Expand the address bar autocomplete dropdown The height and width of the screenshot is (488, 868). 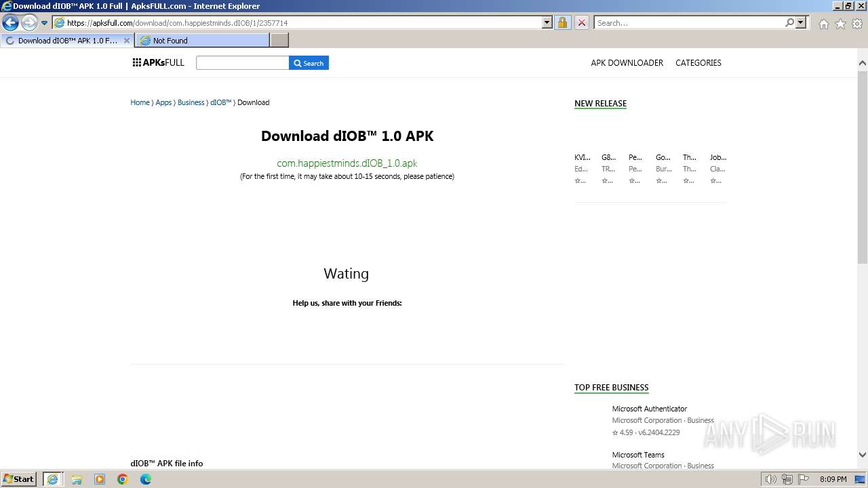click(x=547, y=23)
